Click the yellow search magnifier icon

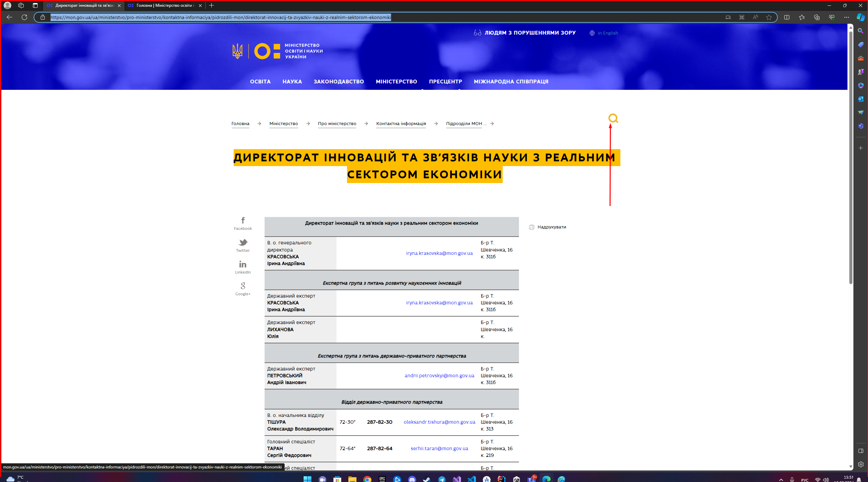pyautogui.click(x=613, y=118)
